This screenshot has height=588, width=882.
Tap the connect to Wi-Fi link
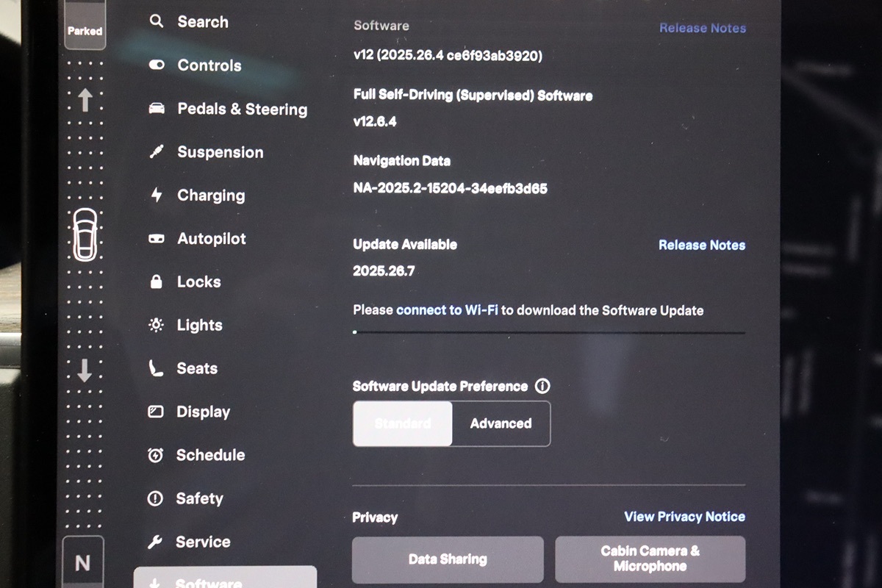click(x=447, y=310)
